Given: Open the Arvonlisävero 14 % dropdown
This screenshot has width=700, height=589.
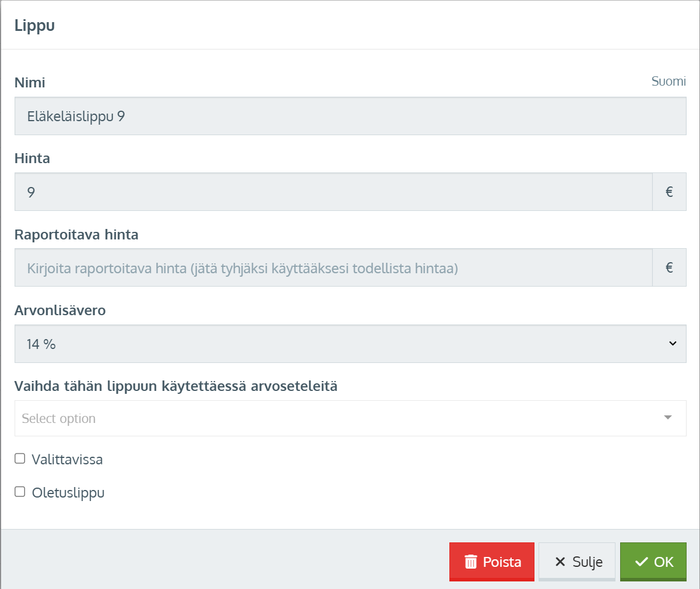Looking at the screenshot, I should click(350, 344).
